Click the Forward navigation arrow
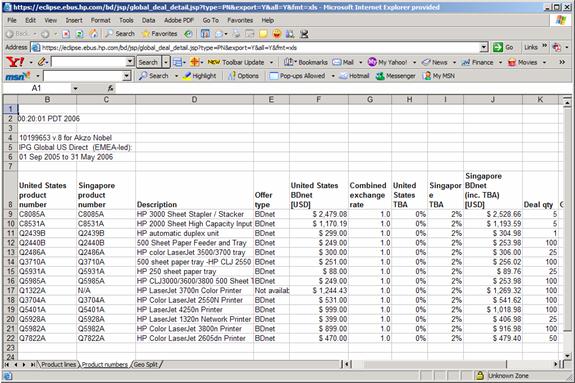575x383 pixels. coord(45,34)
